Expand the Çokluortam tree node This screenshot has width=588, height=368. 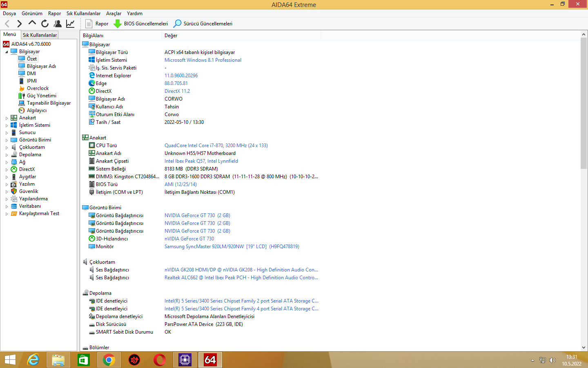[x=7, y=148]
